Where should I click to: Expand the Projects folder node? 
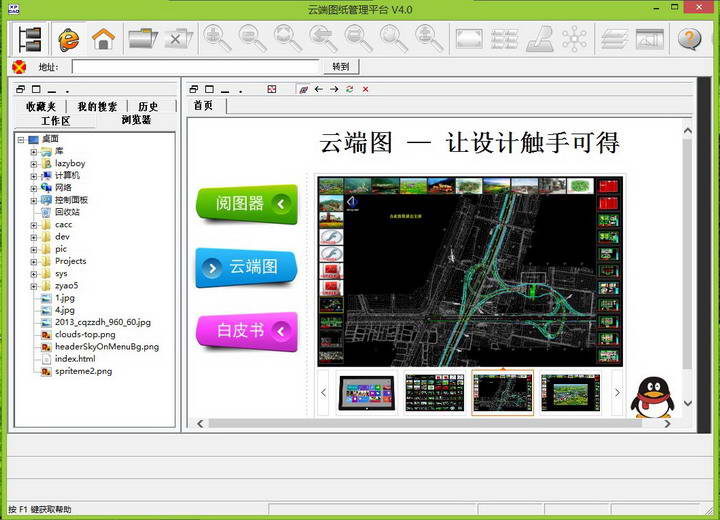[x=33, y=261]
